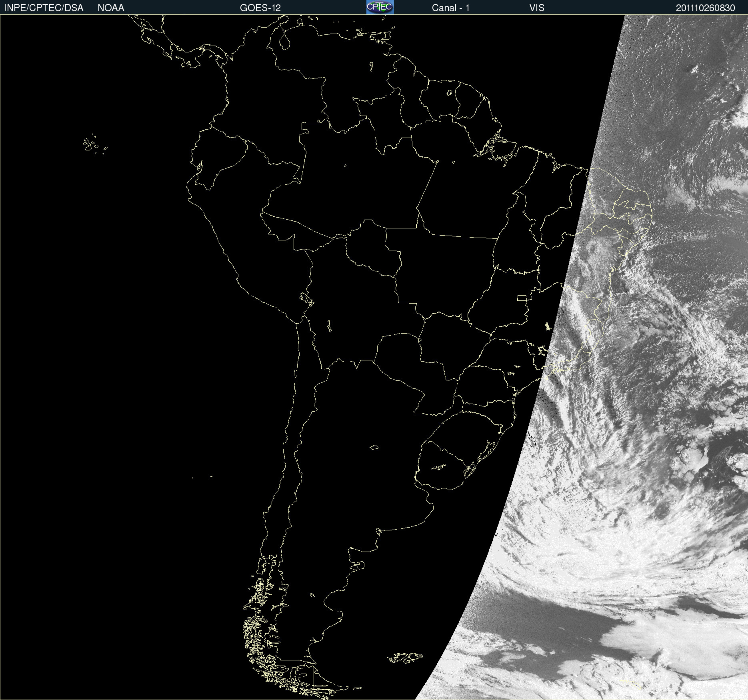748x700 pixels.
Task: Click the Canal - 1 label
Action: (451, 8)
